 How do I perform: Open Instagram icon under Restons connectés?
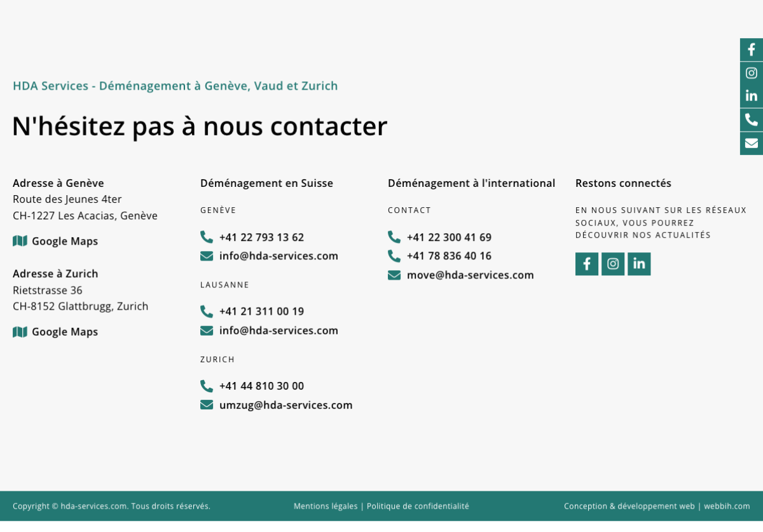(612, 264)
